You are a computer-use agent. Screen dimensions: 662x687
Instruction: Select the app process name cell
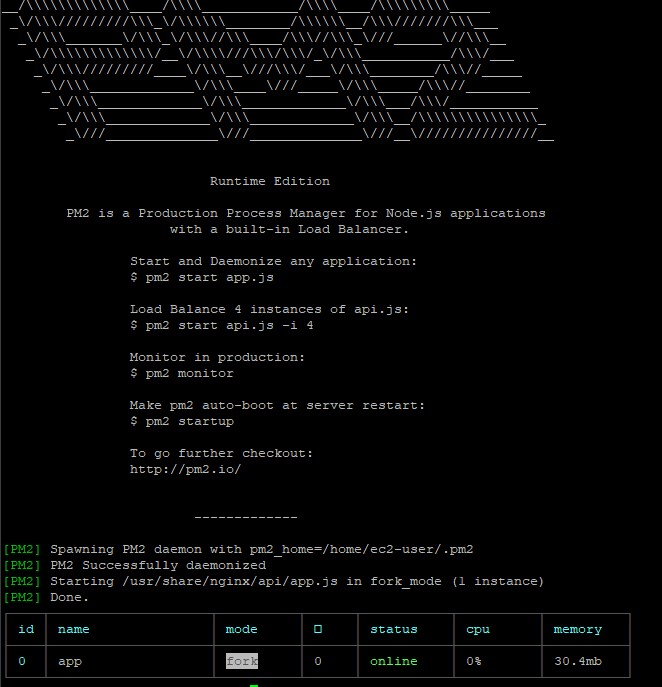[x=70, y=661]
